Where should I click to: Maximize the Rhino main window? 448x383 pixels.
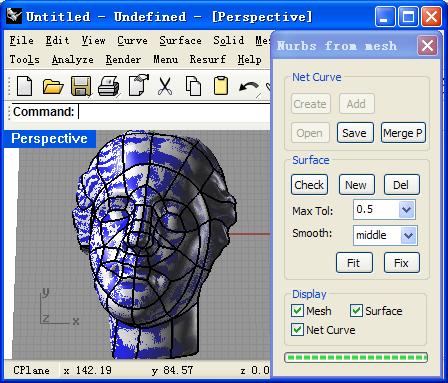[x=408, y=16]
